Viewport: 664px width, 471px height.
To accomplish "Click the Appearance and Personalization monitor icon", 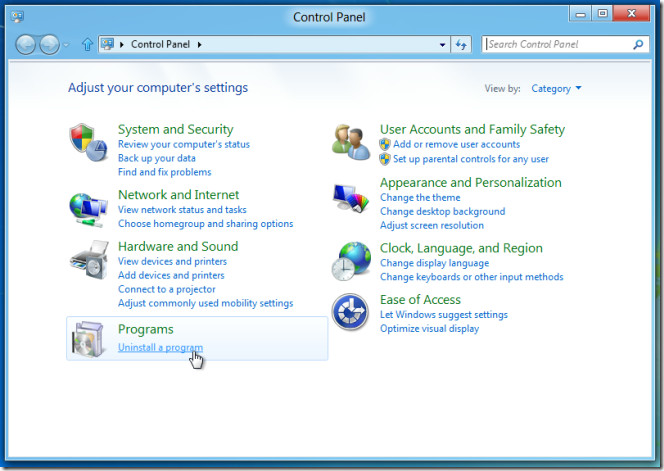I will (x=351, y=198).
